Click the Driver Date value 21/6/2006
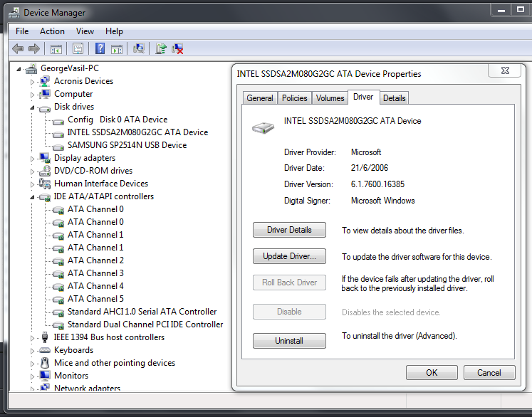Viewport: 532px width, 417px height. [x=370, y=168]
